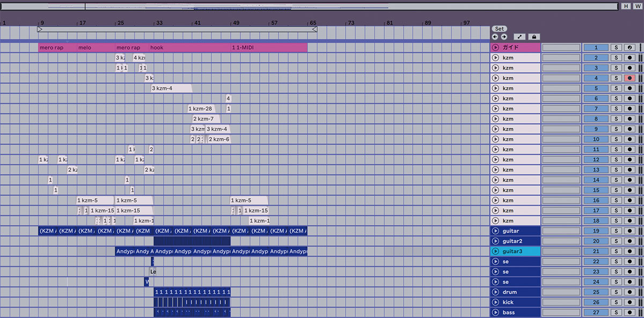
Task: Arm bass track 27 for recording
Action: 630,313
